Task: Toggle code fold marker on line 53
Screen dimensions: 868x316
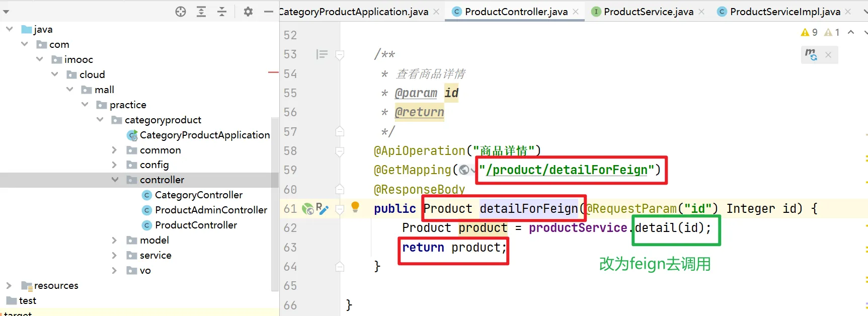Action: [x=340, y=54]
